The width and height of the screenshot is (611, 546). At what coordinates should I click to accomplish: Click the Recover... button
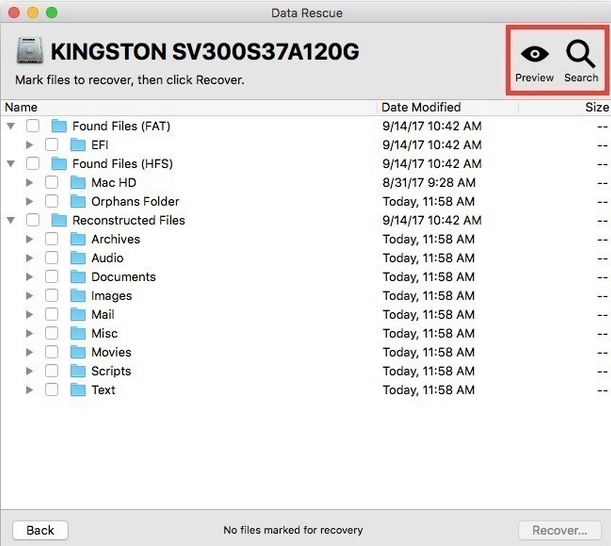click(560, 530)
